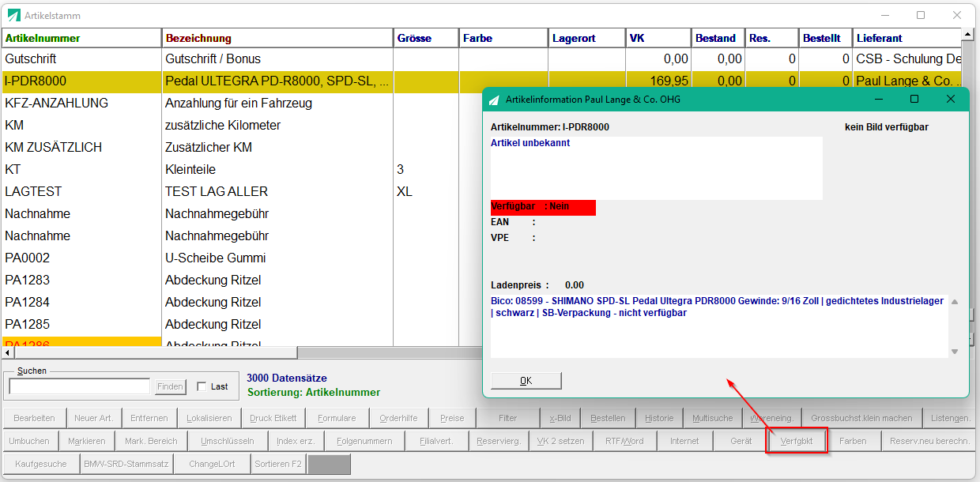Click the Artikelstamm app icon in the title bar
The image size is (980, 482).
[14, 15]
